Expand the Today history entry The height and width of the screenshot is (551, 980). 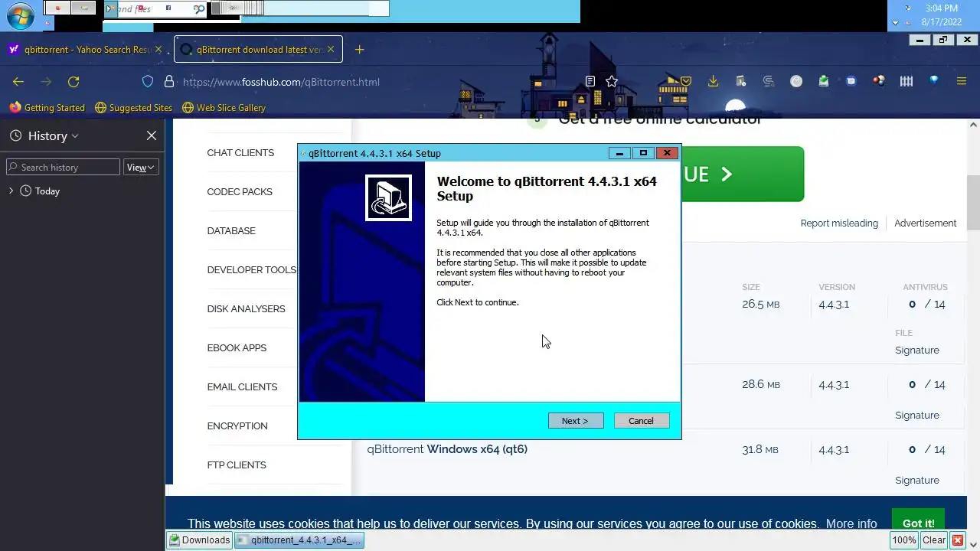(11, 191)
